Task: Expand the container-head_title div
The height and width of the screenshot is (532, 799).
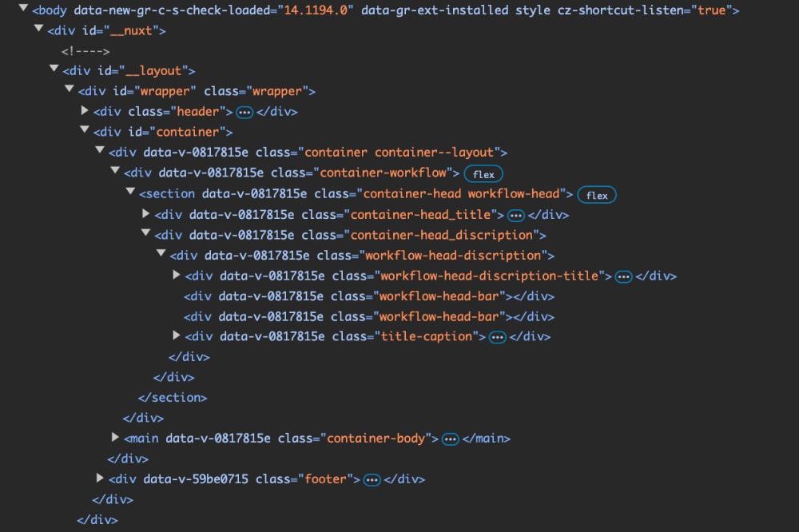Action: click(146, 214)
